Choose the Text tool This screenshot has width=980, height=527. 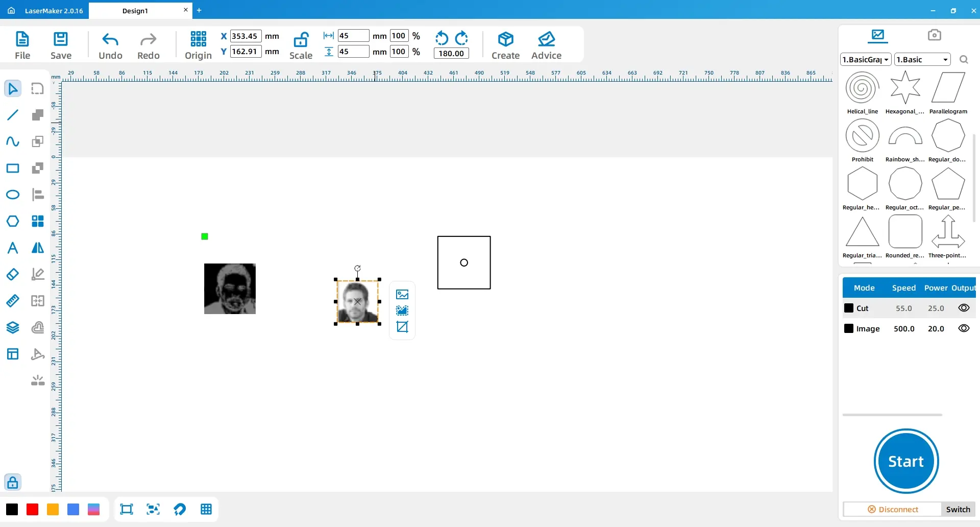[13, 248]
